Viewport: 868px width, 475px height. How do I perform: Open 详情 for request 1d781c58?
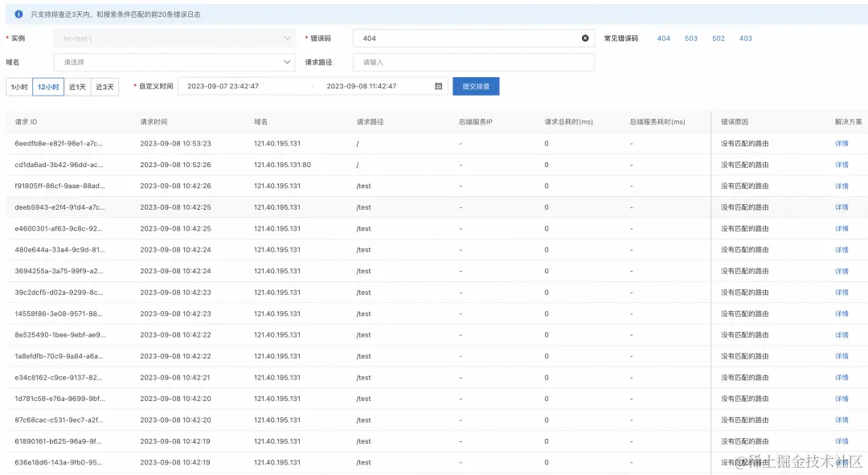click(x=841, y=399)
